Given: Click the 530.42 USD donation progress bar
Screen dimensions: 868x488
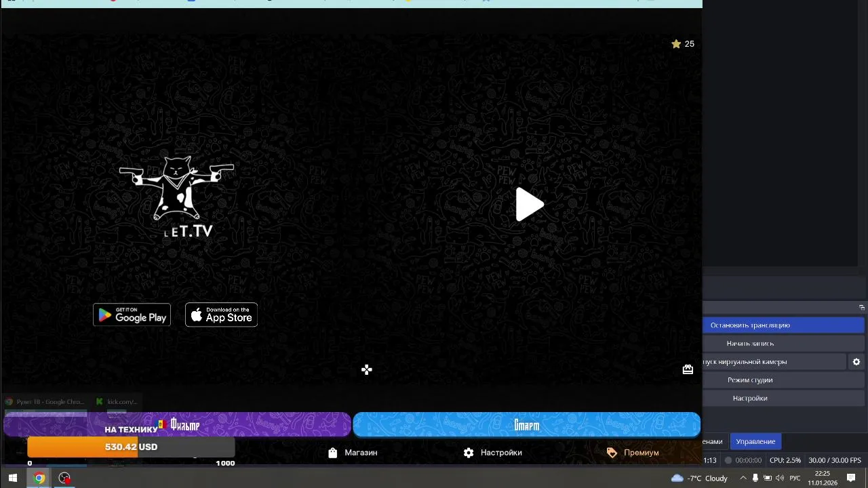Looking at the screenshot, I should pos(131,447).
